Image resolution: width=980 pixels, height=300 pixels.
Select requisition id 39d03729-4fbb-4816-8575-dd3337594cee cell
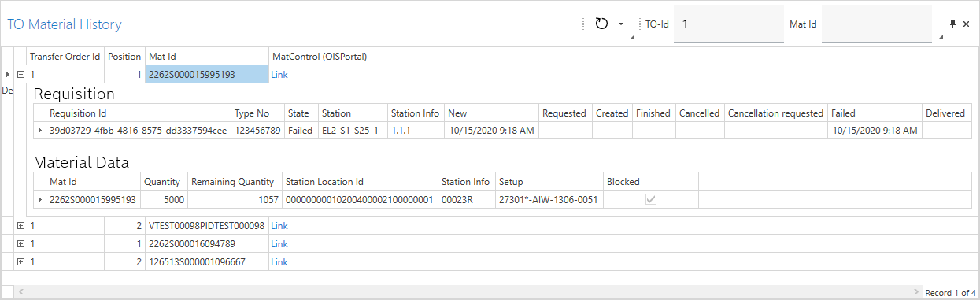[139, 131]
